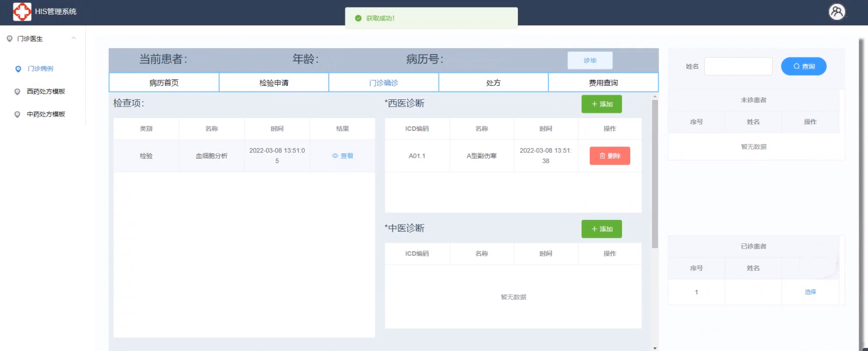This screenshot has width=868, height=351.
Task: Open the 检验申请 tab
Action: (274, 83)
